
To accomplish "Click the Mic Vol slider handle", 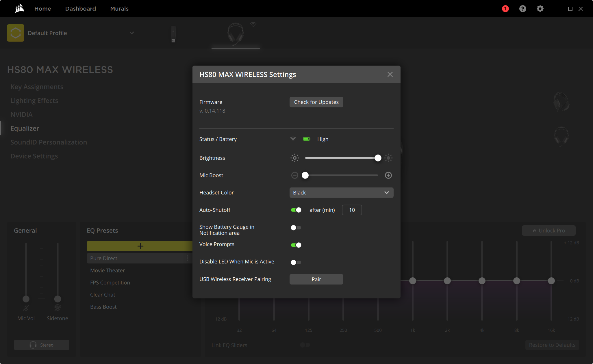I will pos(26,299).
